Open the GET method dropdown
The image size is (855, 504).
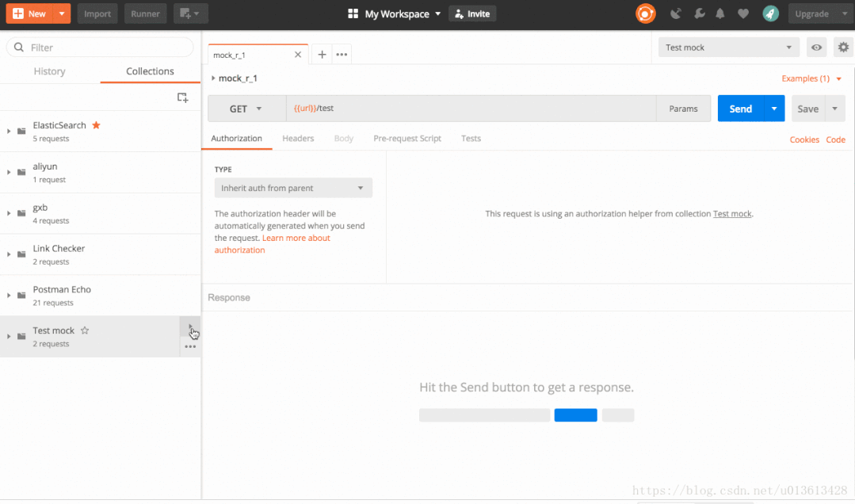247,109
